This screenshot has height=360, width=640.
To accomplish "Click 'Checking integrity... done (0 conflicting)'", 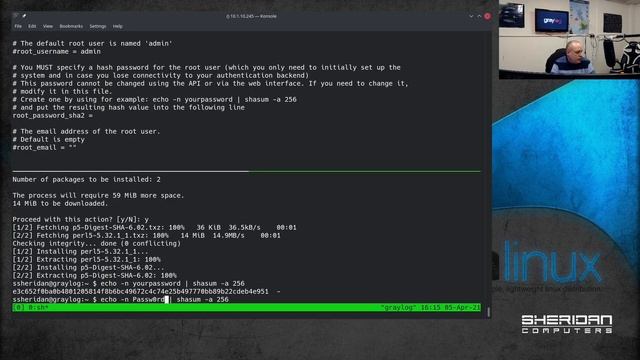I will point(96,243).
